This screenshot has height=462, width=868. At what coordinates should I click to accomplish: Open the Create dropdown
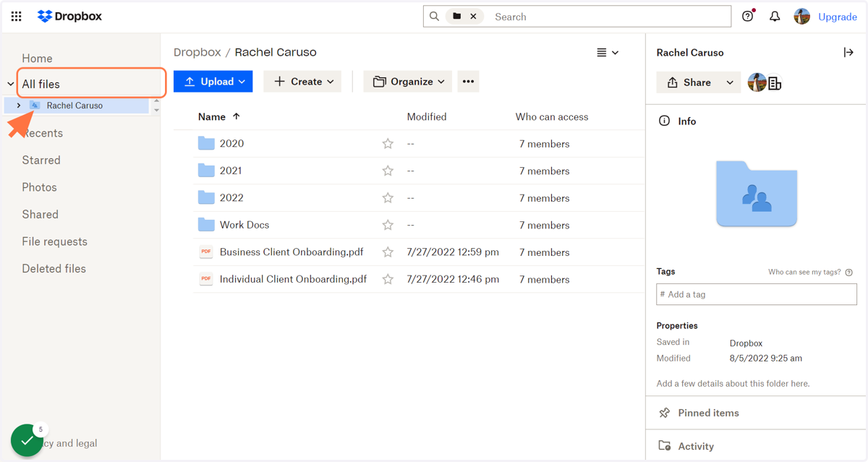(x=303, y=82)
